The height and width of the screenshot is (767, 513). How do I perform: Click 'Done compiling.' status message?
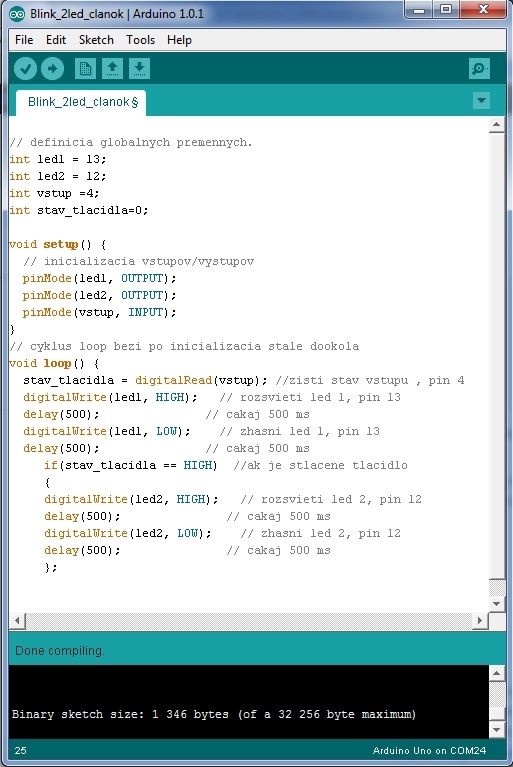click(x=60, y=651)
